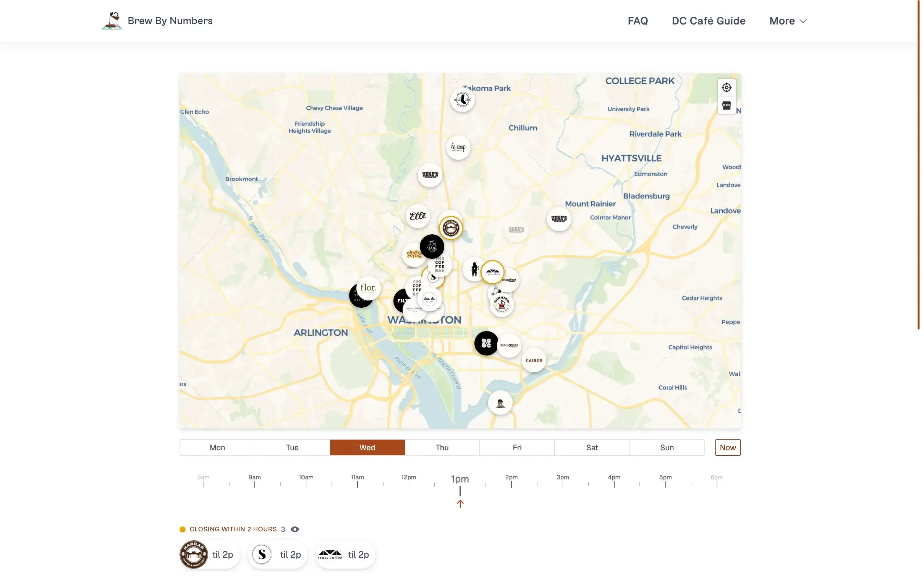The width and height of the screenshot is (924, 578).
Task: Click the Zeke's marker just below la coop
Action: click(430, 175)
